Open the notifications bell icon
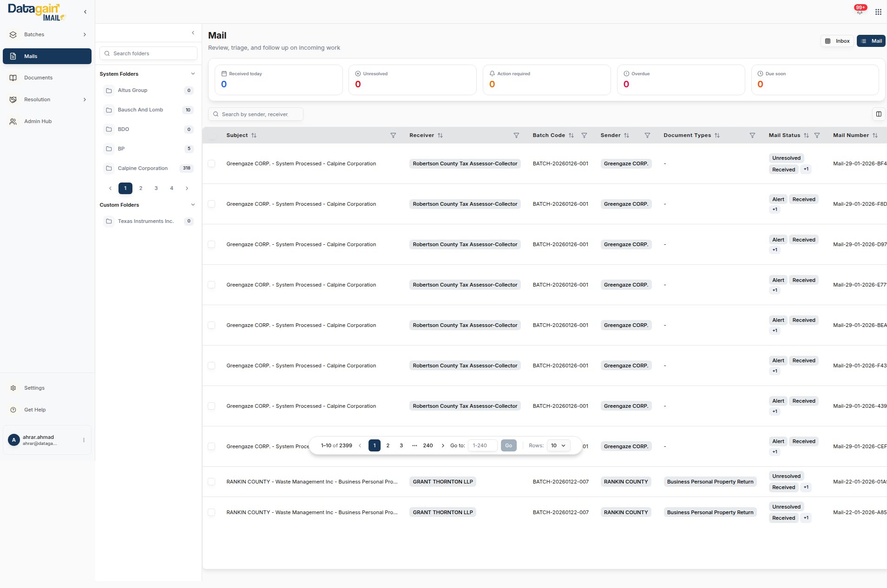 860,12
